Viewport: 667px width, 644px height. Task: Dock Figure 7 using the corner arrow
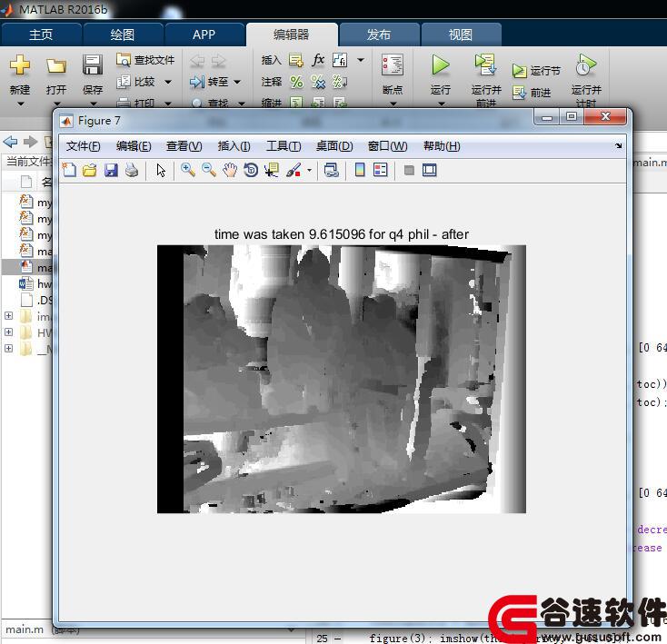618,146
